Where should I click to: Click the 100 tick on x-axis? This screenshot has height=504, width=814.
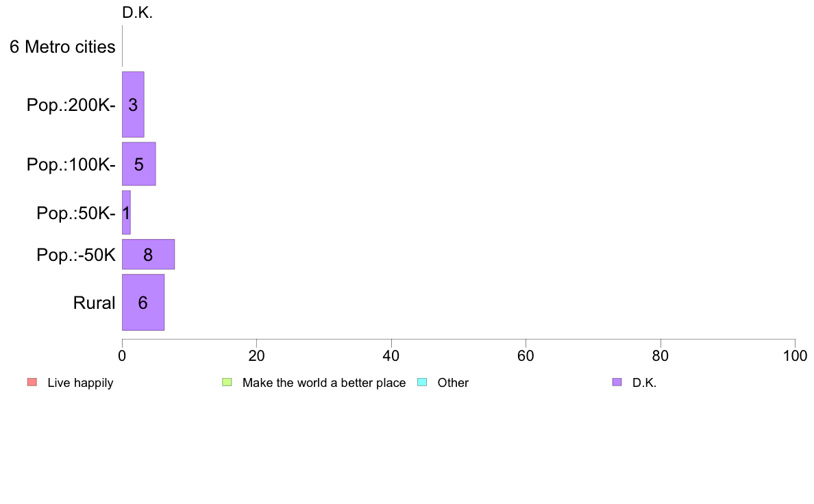click(x=795, y=355)
